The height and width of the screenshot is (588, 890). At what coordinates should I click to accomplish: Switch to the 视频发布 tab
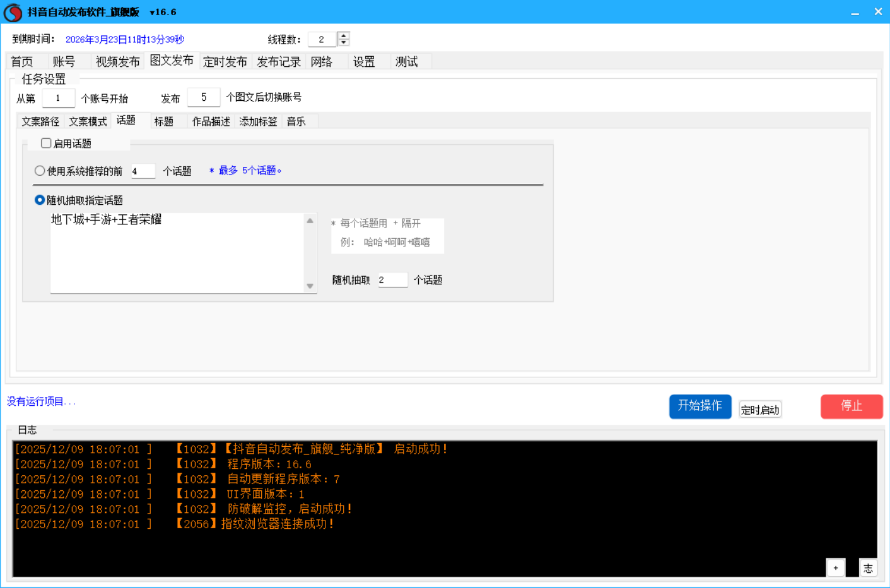click(x=117, y=62)
